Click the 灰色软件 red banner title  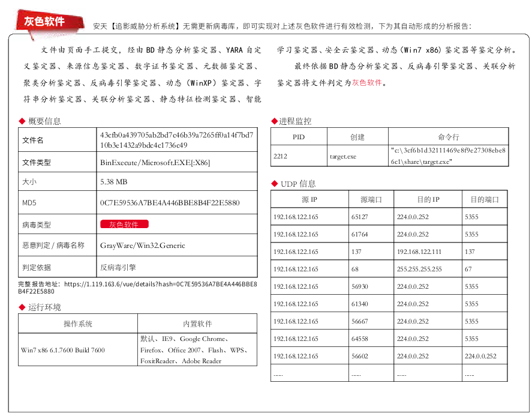(44, 22)
